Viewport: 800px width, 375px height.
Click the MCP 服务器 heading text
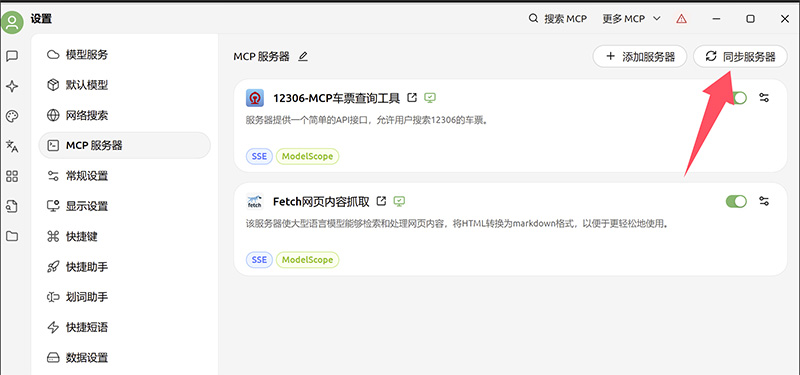click(261, 57)
